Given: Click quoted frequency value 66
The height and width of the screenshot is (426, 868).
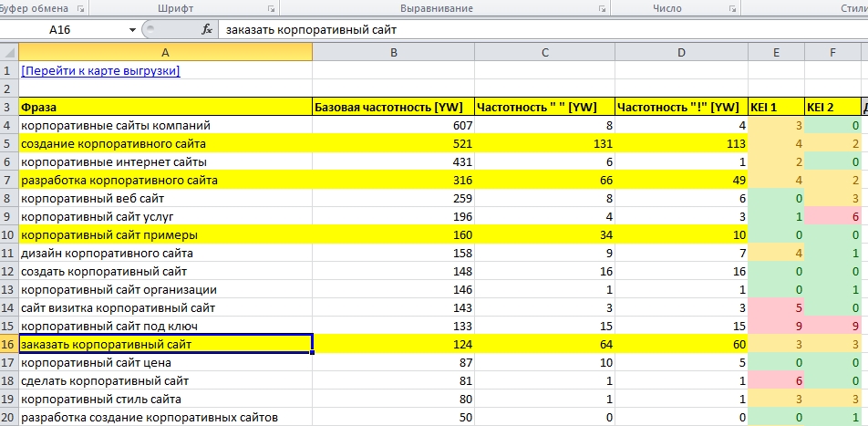Looking at the screenshot, I should [544, 180].
